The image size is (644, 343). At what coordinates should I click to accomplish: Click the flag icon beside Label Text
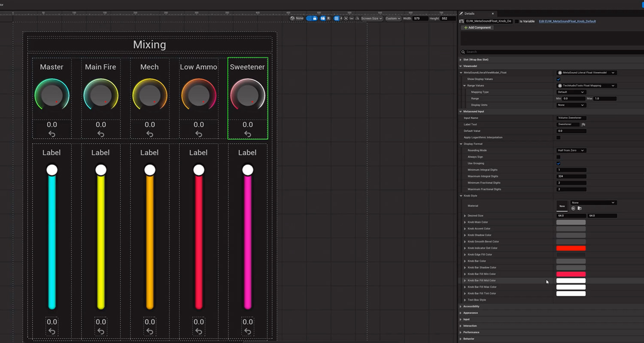(583, 125)
